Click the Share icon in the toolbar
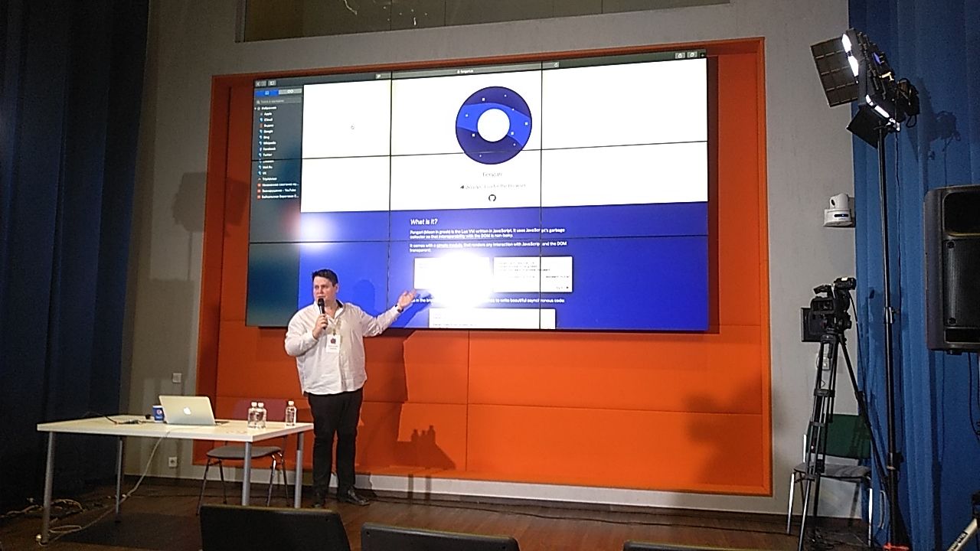The height and width of the screenshot is (551, 980). [x=680, y=55]
